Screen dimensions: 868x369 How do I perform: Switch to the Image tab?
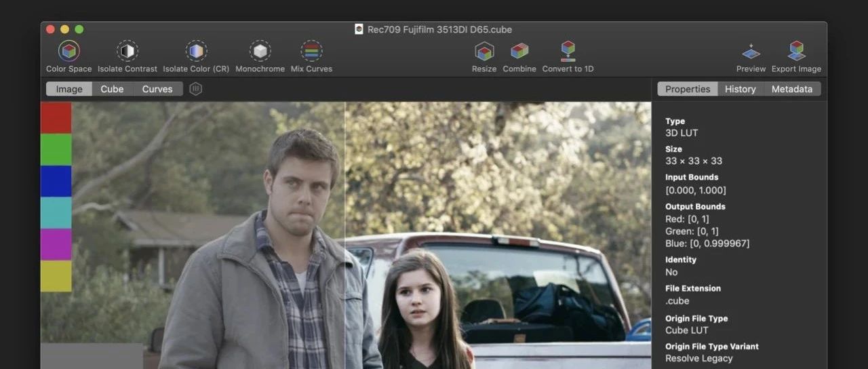point(69,89)
